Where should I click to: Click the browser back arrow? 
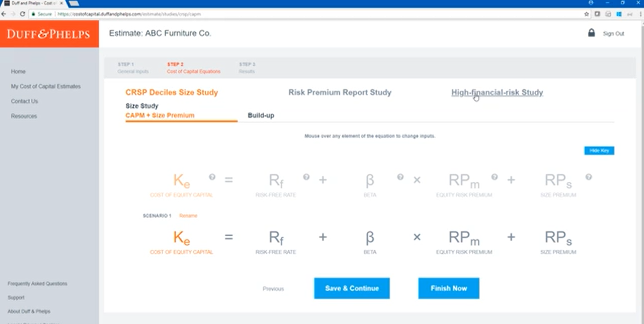pyautogui.click(x=4, y=14)
